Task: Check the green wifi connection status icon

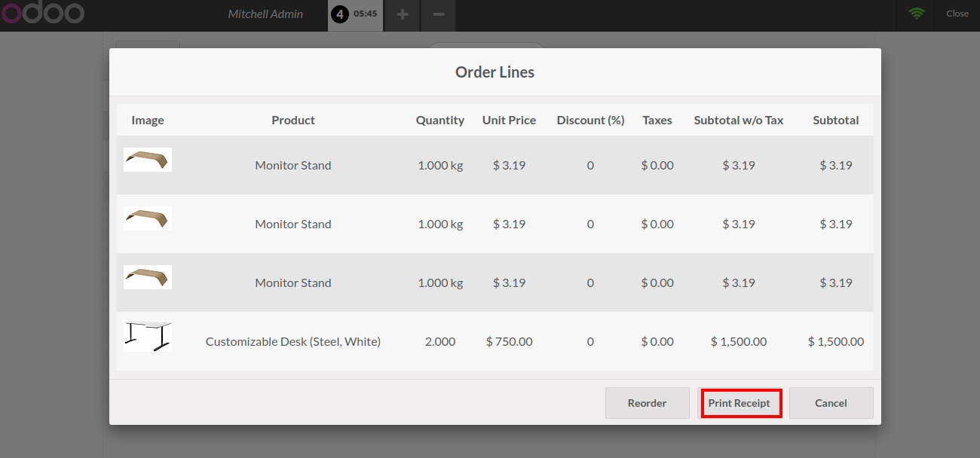Action: coord(916,14)
